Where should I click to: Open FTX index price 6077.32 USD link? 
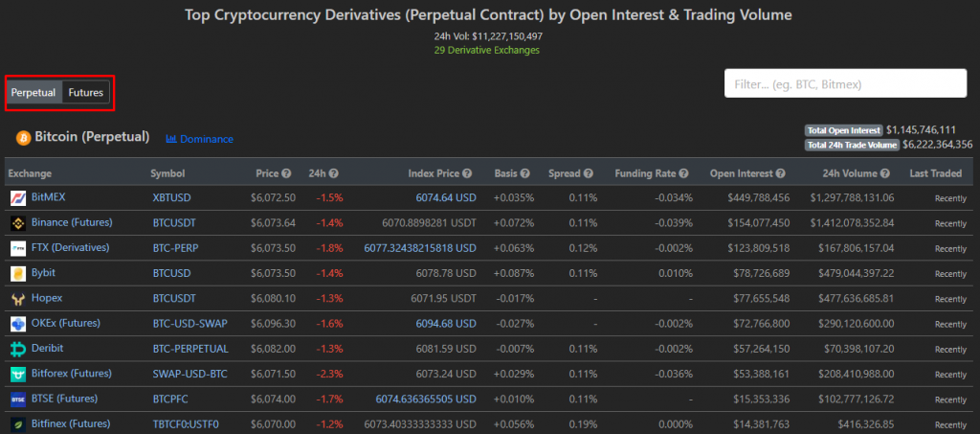(420, 248)
